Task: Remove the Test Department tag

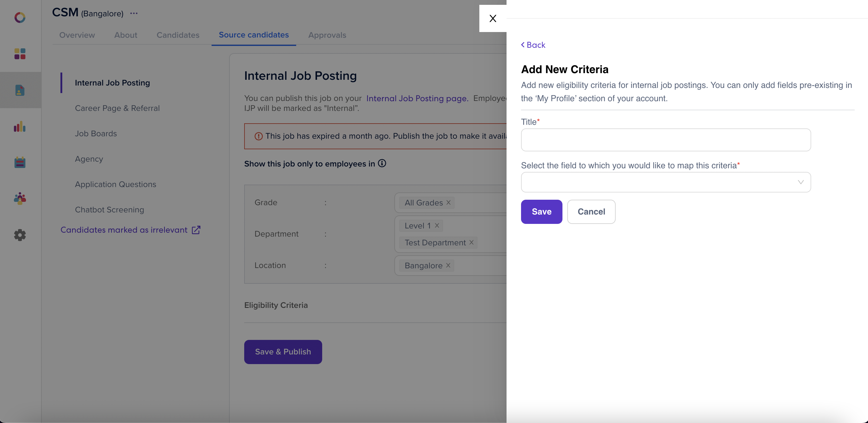Action: pyautogui.click(x=471, y=243)
